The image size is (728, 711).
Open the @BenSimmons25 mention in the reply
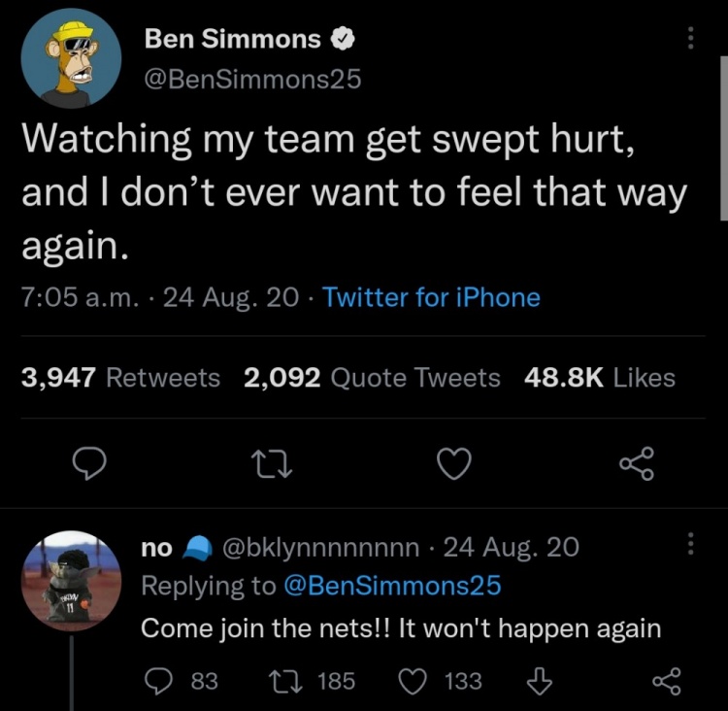click(391, 586)
